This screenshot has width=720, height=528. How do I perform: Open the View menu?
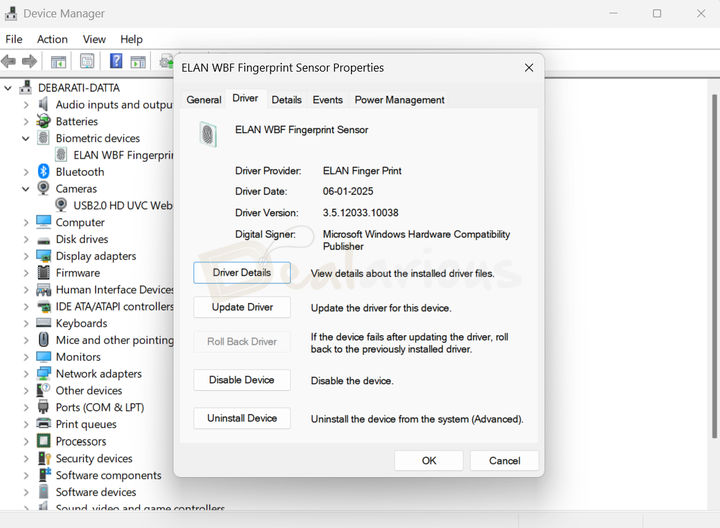[94, 39]
